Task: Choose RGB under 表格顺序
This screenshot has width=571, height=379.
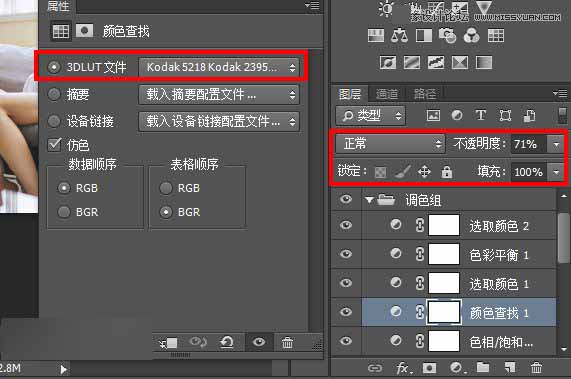Action: tap(166, 188)
